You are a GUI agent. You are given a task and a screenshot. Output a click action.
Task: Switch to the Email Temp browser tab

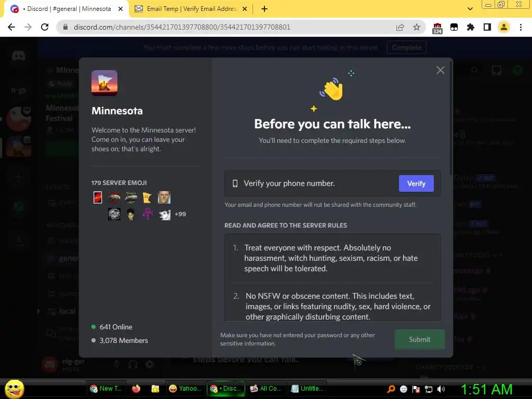pyautogui.click(x=191, y=9)
